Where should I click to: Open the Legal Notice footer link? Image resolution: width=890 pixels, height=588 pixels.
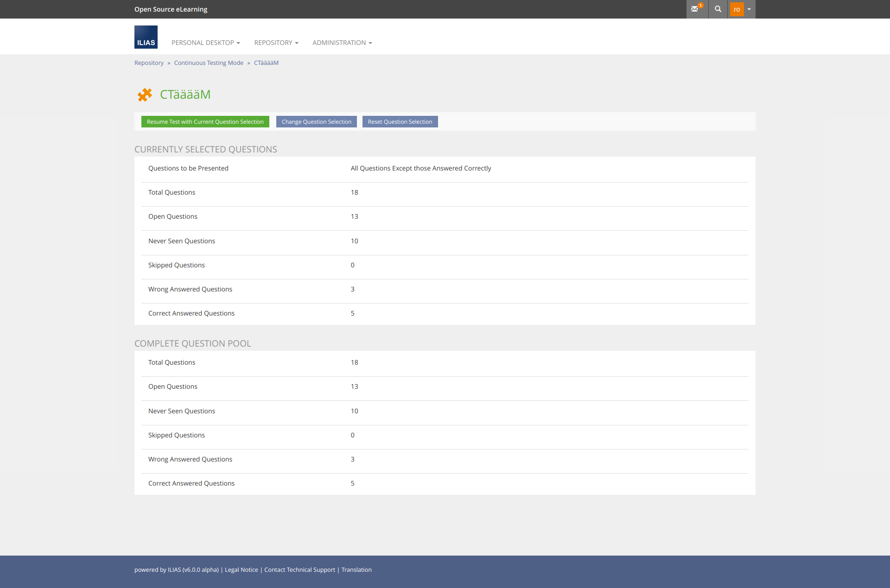[241, 570]
